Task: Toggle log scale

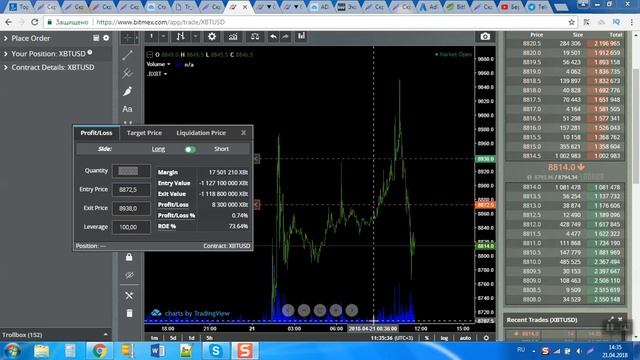Action: 444,338
